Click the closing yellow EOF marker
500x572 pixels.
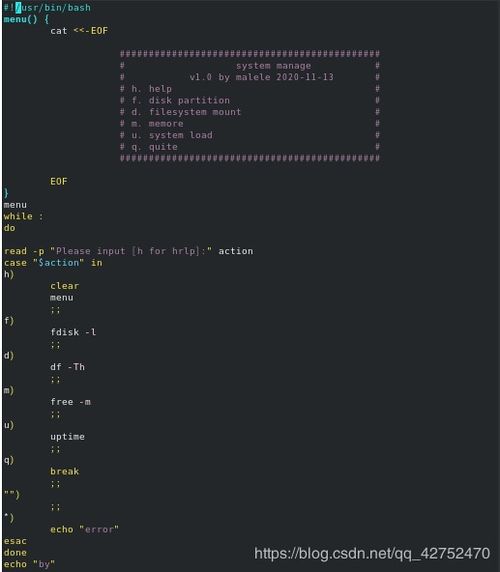click(59, 182)
